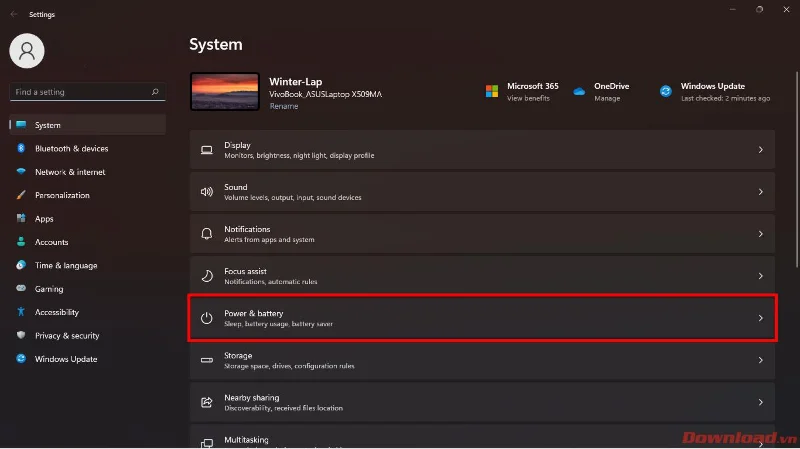Click the Rename link
800x449 pixels.
[284, 106]
